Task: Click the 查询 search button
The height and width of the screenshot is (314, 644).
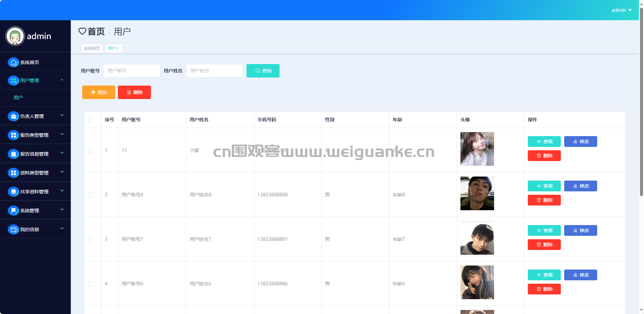Action: tap(263, 71)
